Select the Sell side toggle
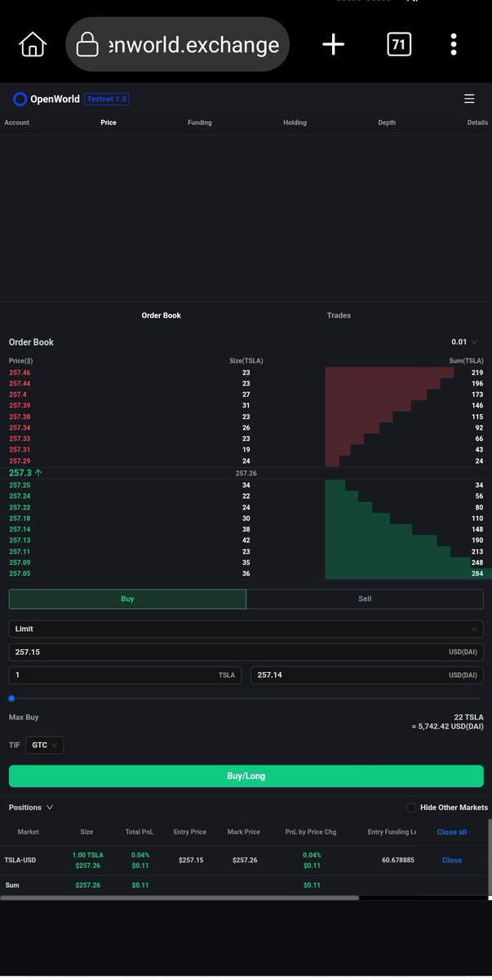Screen dimensions: 492x980 pyautogui.click(x=365, y=599)
